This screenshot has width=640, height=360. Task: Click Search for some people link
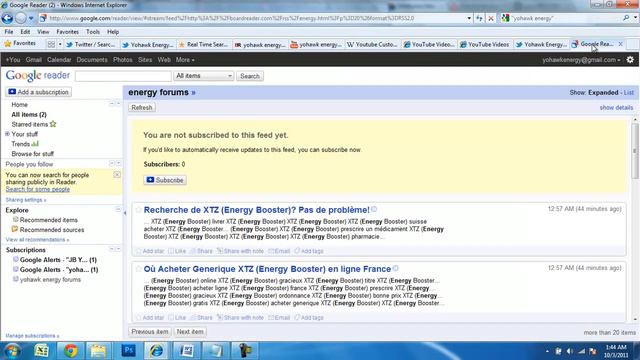tap(38, 189)
